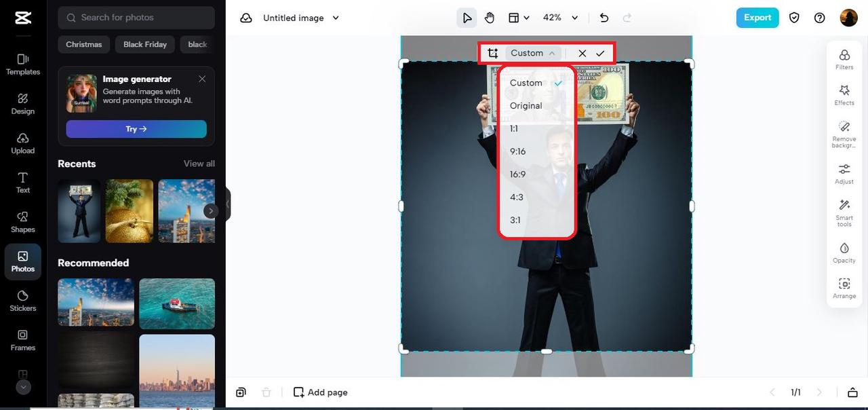Open the Stickers sidebar panel
868x410 pixels.
(23, 301)
